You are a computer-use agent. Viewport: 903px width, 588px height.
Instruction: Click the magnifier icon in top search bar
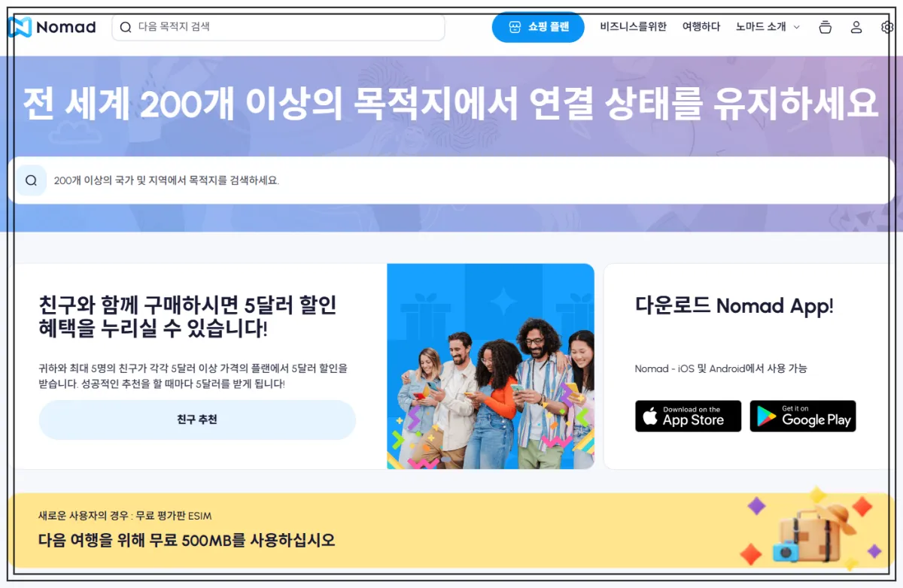click(125, 27)
